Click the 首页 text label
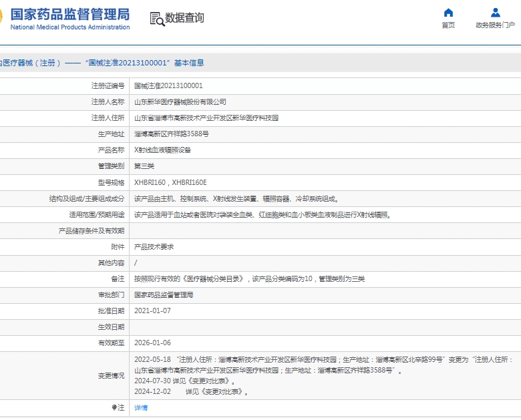Screen dimensions: 521x420 tap(448, 25)
